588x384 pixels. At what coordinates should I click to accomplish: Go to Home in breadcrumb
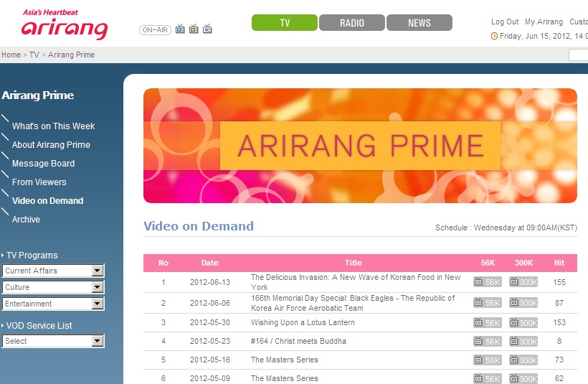point(11,55)
